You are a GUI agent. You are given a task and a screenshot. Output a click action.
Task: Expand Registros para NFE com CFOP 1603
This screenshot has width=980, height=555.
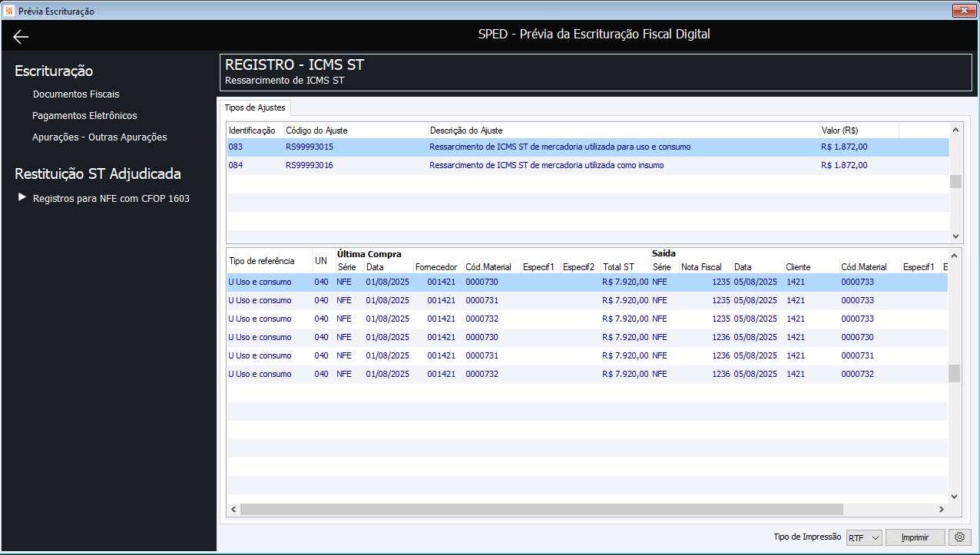pos(22,197)
